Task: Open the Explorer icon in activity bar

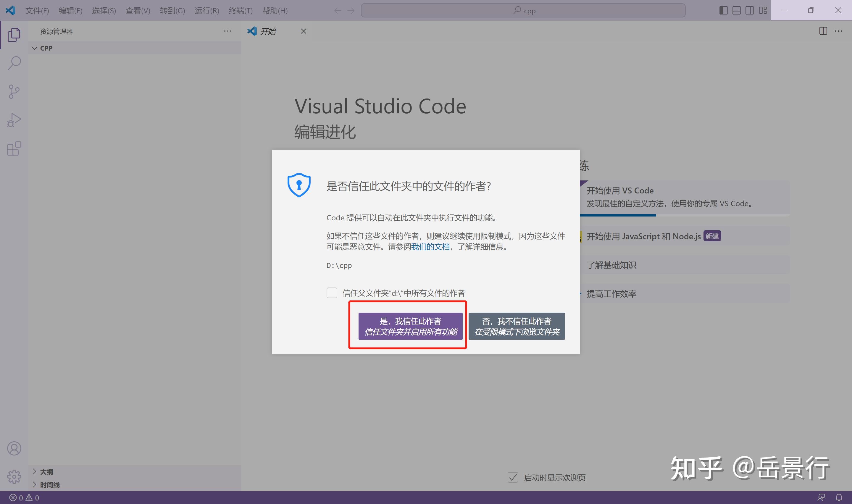Action: pos(14,35)
